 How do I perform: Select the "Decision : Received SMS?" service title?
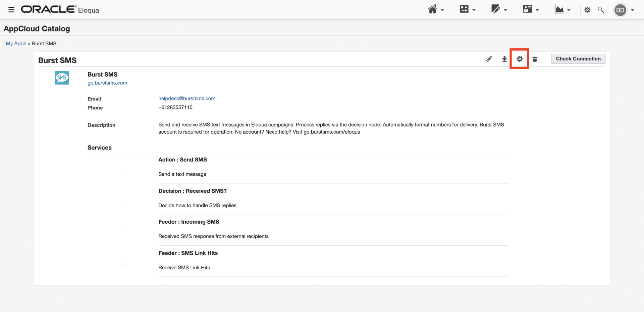(x=193, y=191)
